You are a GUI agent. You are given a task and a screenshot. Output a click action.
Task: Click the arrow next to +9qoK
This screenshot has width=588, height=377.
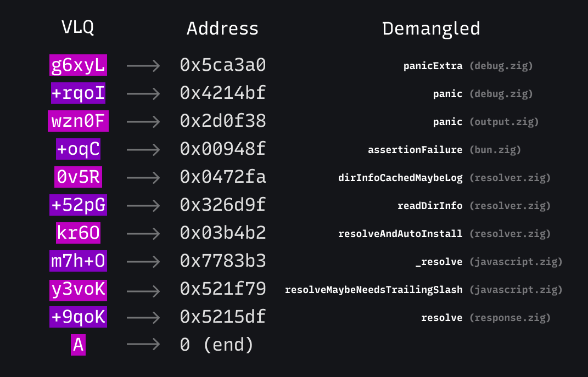click(143, 318)
